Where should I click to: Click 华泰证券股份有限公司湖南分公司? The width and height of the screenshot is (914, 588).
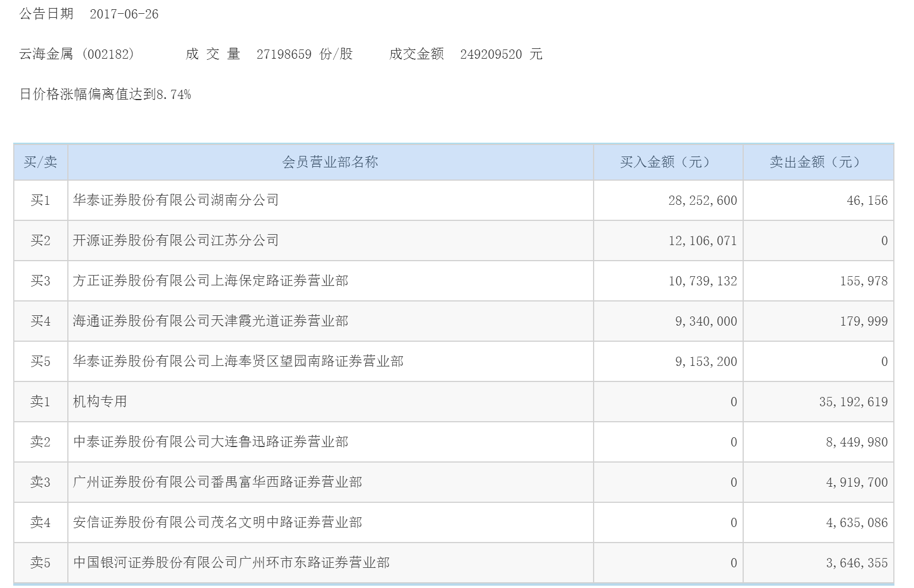(176, 200)
